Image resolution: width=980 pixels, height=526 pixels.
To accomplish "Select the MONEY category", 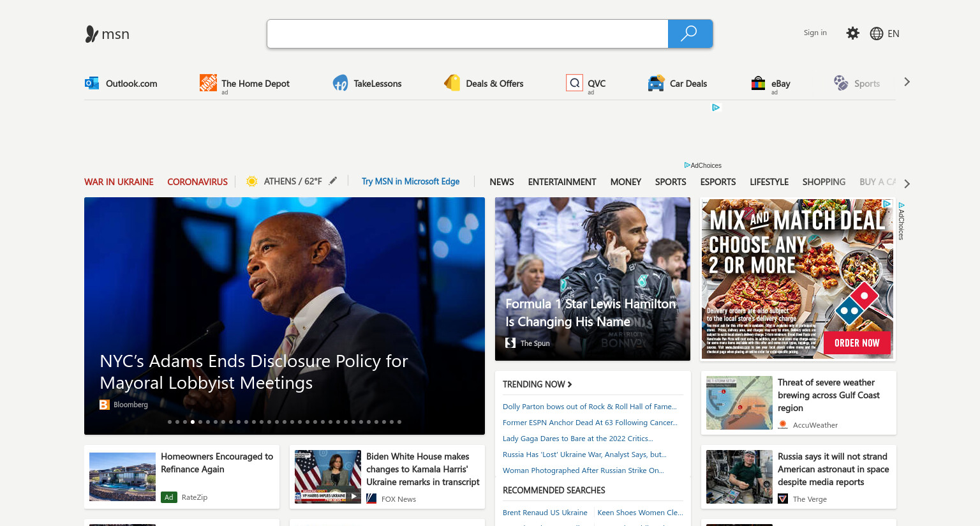I will tap(625, 182).
